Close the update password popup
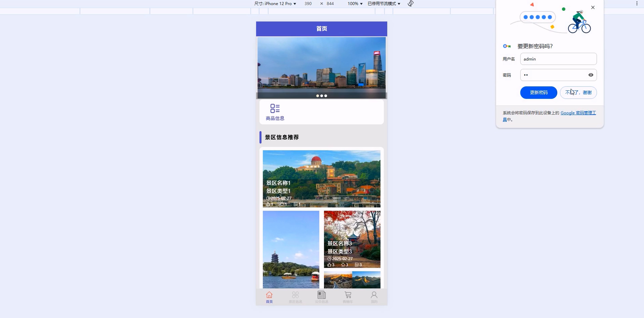The width and height of the screenshot is (644, 318). (593, 7)
